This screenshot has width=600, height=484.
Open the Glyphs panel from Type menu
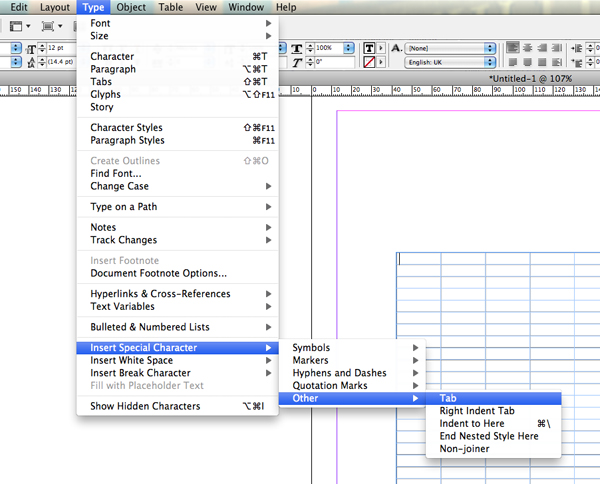(x=178, y=95)
